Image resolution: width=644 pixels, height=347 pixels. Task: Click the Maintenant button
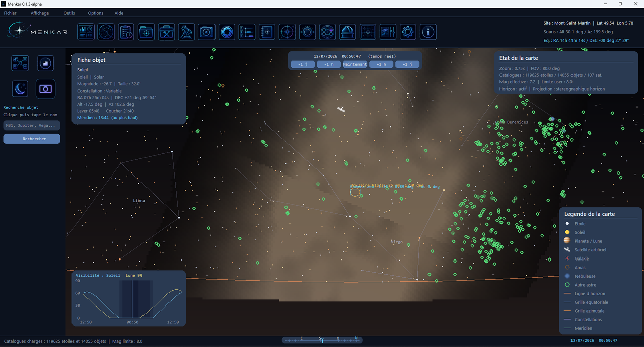pos(355,64)
